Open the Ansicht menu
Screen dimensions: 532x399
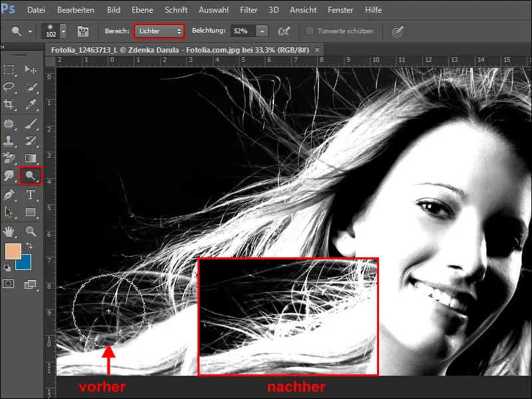coord(303,10)
